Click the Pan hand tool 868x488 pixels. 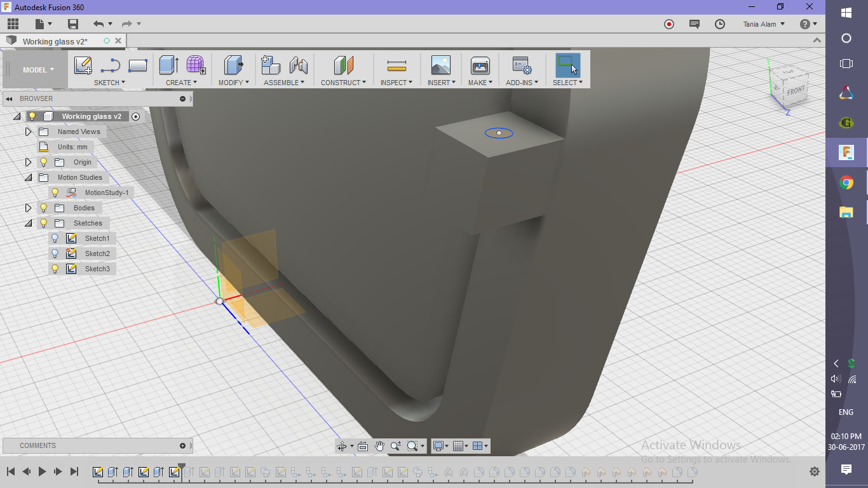(379, 446)
